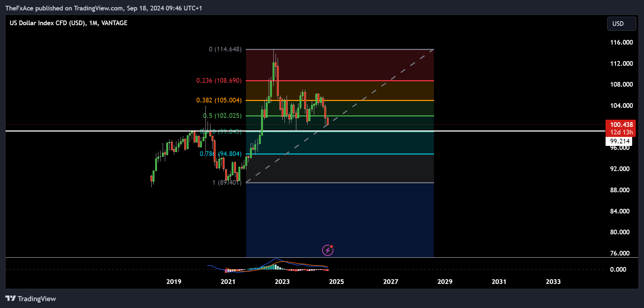Click the 0.000 indicator axis value
This screenshot has width=644, height=308.
pyautogui.click(x=618, y=270)
